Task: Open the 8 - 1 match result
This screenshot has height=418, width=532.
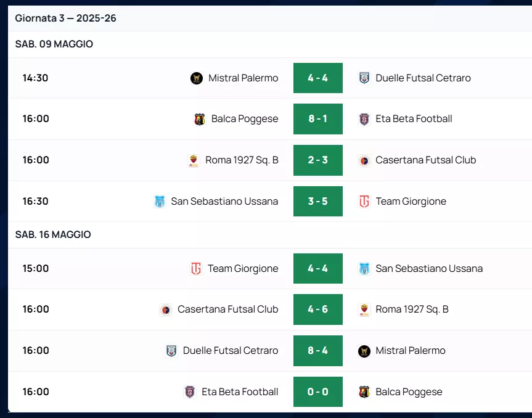Action: (318, 119)
